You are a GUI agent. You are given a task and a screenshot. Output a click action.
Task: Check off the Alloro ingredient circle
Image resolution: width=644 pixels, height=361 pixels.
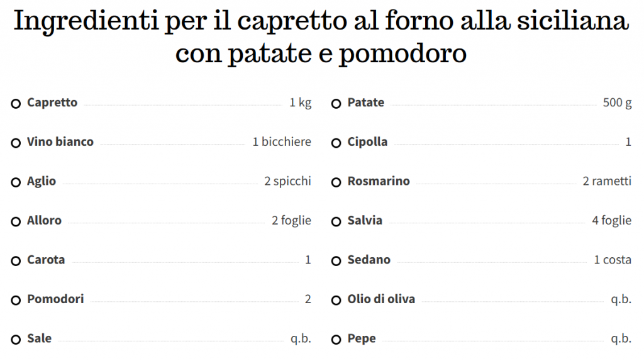coord(16,222)
